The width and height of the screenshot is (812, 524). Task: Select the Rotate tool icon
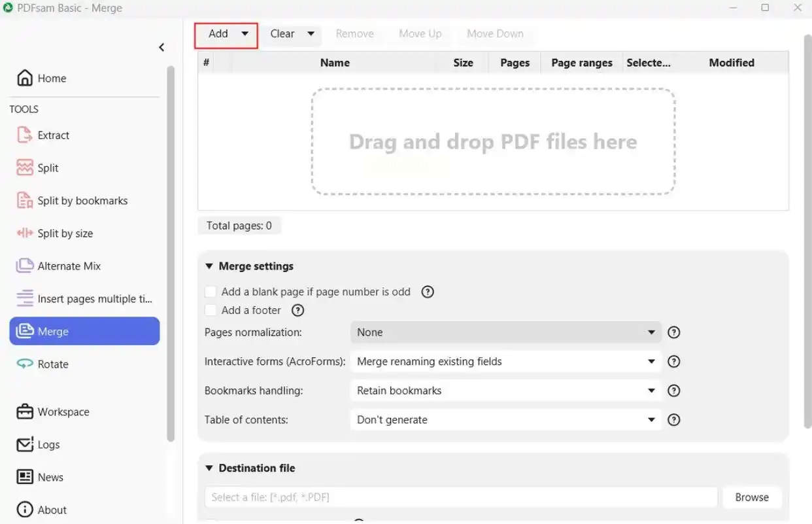click(25, 364)
